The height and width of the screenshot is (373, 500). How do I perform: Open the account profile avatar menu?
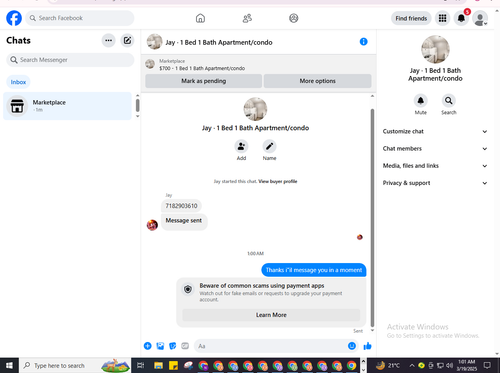(480, 19)
